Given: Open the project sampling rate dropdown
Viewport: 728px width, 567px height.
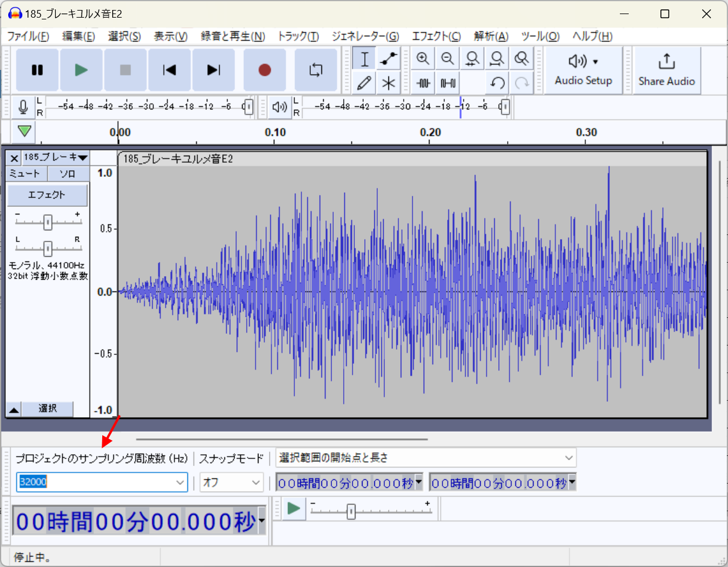Looking at the screenshot, I should [180, 482].
